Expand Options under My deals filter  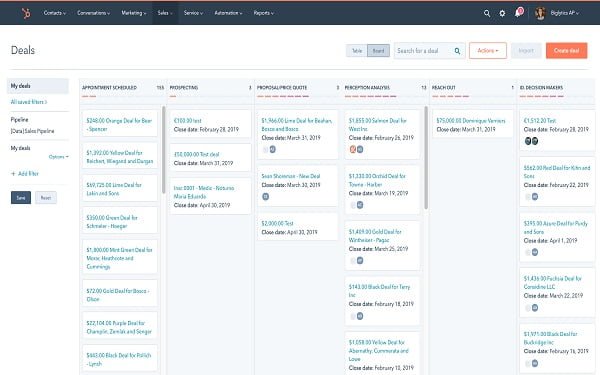click(59, 157)
